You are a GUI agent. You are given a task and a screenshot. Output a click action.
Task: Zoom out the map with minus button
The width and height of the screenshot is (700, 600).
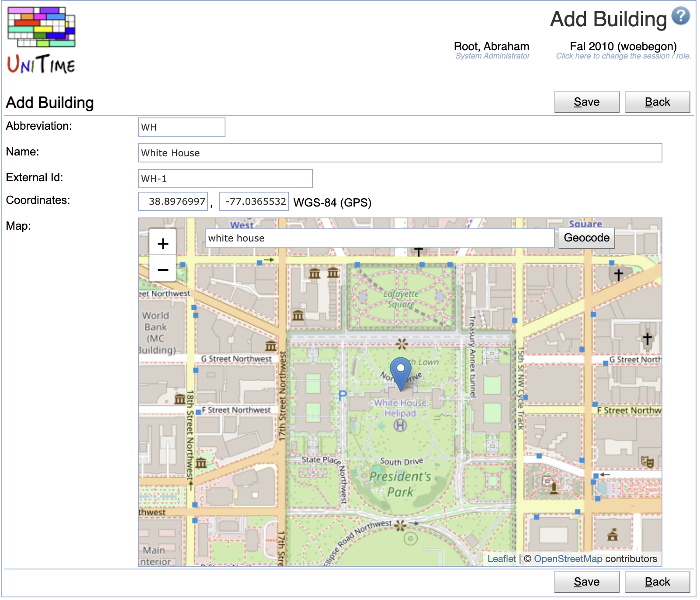pos(163,269)
